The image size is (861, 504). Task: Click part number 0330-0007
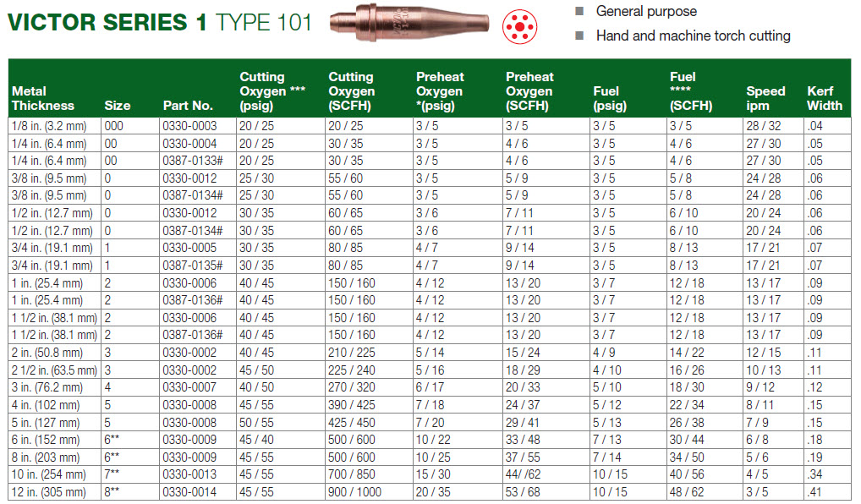[x=189, y=387]
